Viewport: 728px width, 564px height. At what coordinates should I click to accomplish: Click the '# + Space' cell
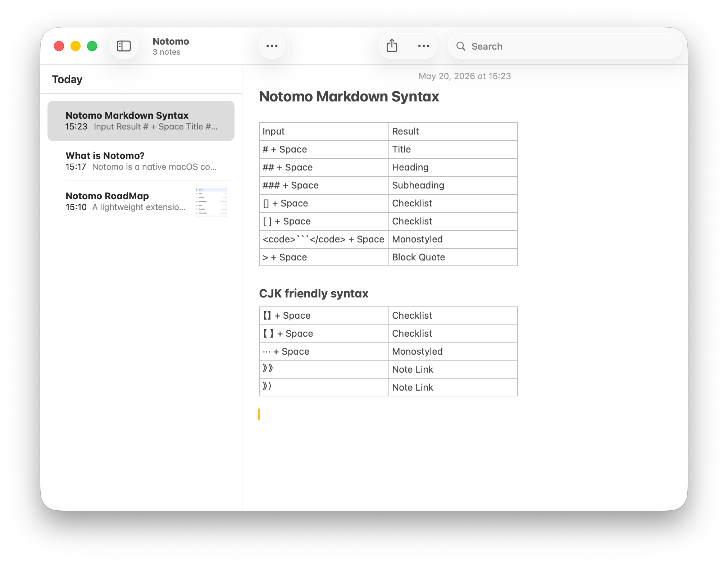[324, 150]
